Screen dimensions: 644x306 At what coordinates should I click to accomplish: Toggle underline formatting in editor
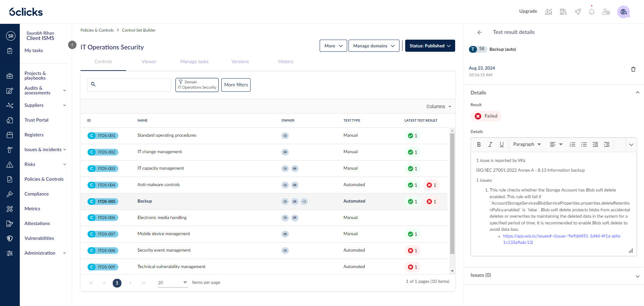click(x=501, y=144)
